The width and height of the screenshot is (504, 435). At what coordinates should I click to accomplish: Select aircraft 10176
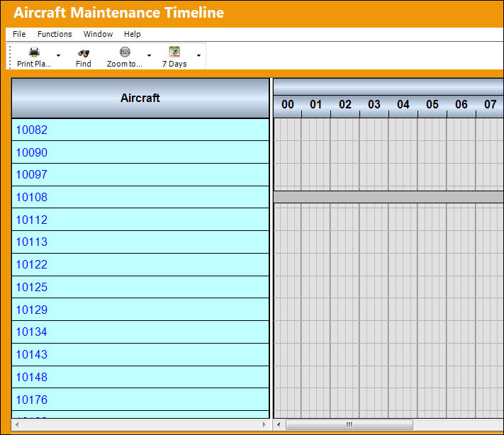click(140, 400)
